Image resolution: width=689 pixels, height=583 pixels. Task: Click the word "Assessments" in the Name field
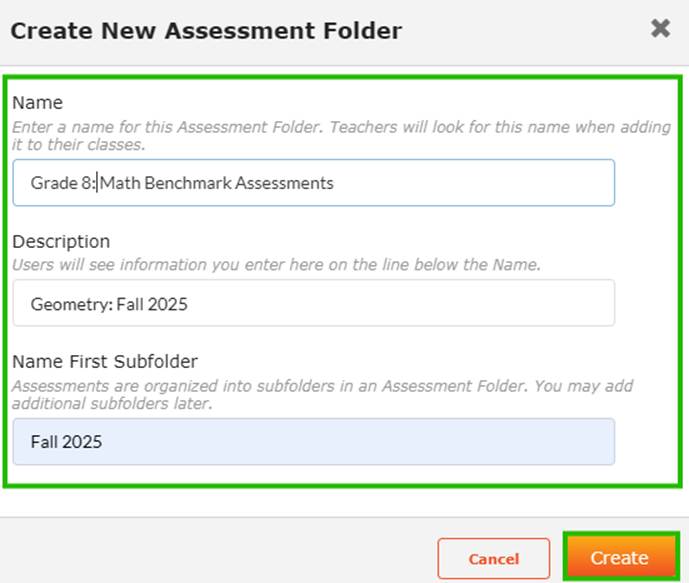tap(284, 183)
